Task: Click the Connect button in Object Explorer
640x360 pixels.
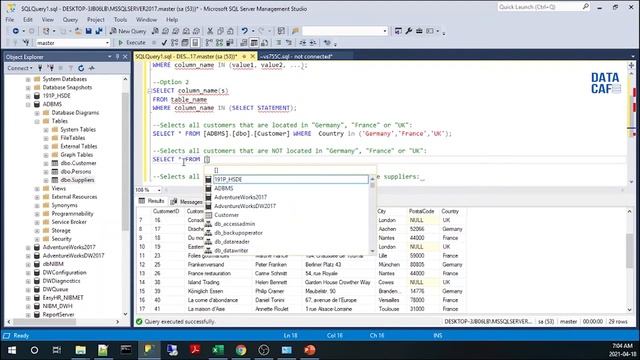Action: pyautogui.click(x=19, y=68)
